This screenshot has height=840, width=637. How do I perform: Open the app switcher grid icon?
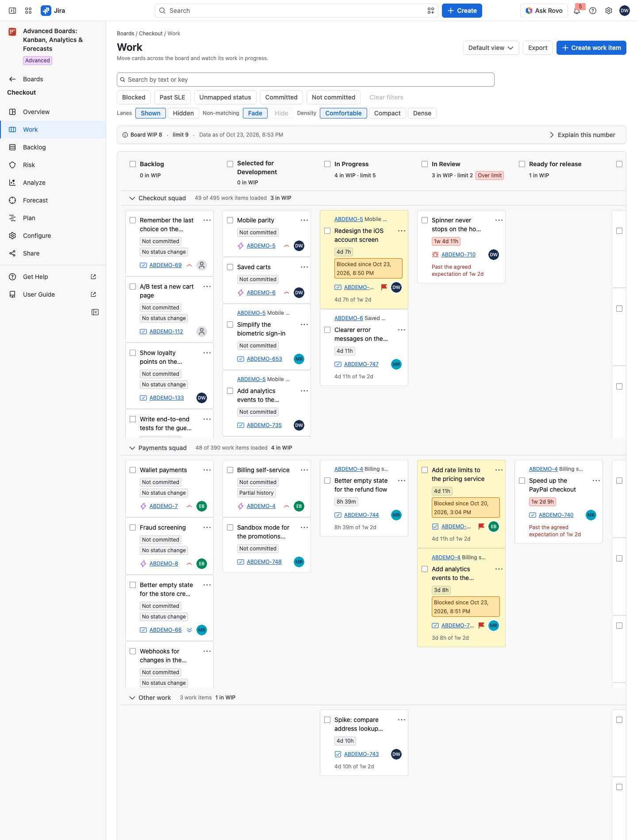(28, 11)
